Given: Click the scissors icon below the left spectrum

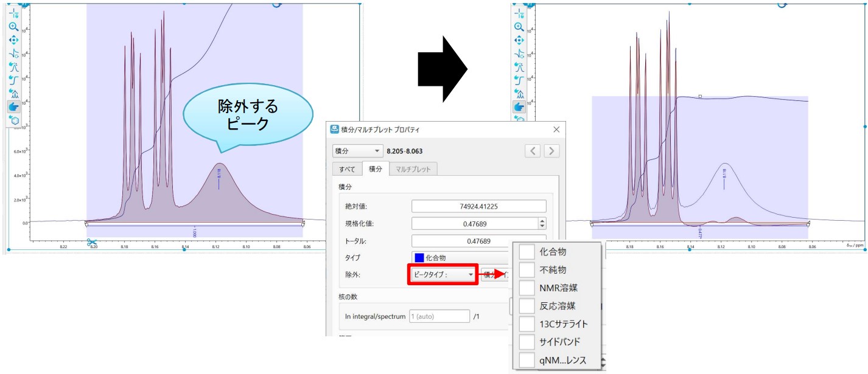Looking at the screenshot, I should point(91,243).
